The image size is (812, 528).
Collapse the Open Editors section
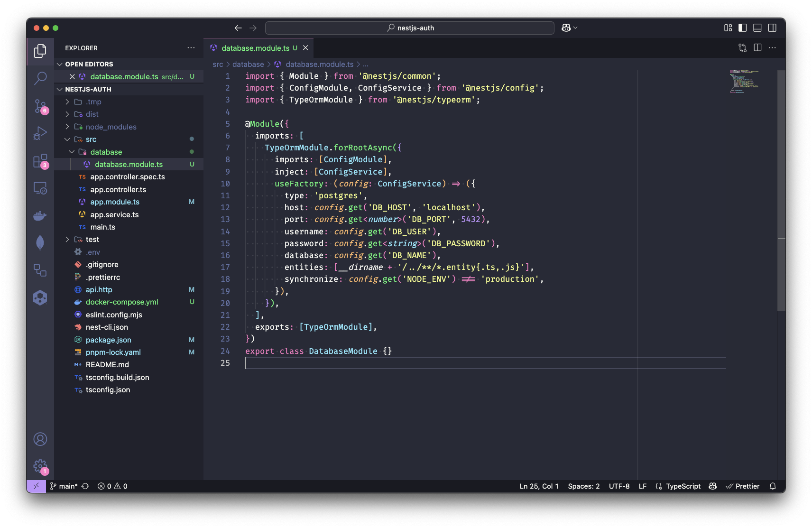60,64
